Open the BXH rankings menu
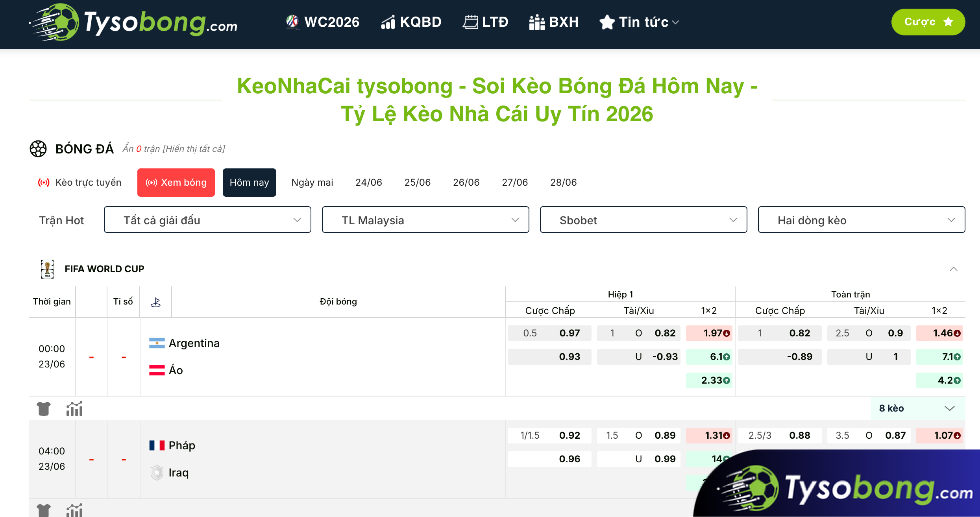This screenshot has width=980, height=517. coord(554,22)
